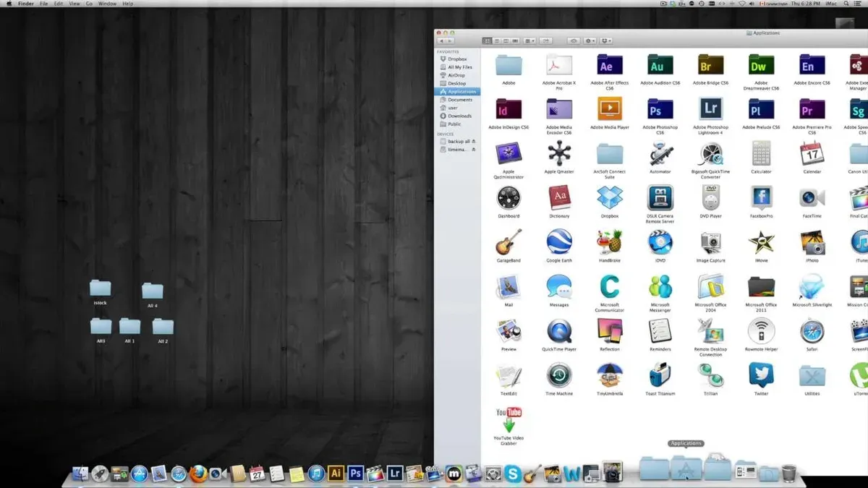Viewport: 868px width, 488px height.
Task: Select Dropbox in Finder sidebar
Action: click(x=457, y=59)
